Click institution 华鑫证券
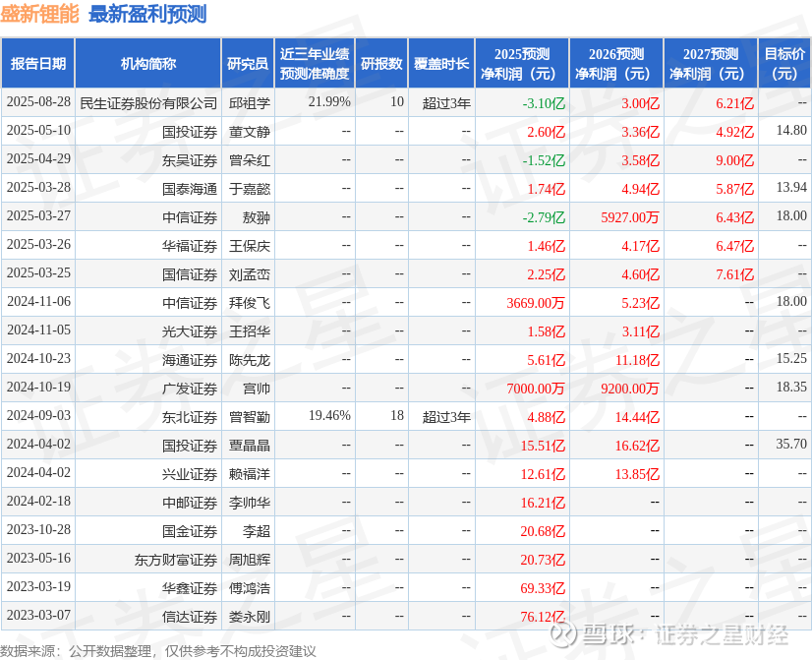 click(190, 588)
